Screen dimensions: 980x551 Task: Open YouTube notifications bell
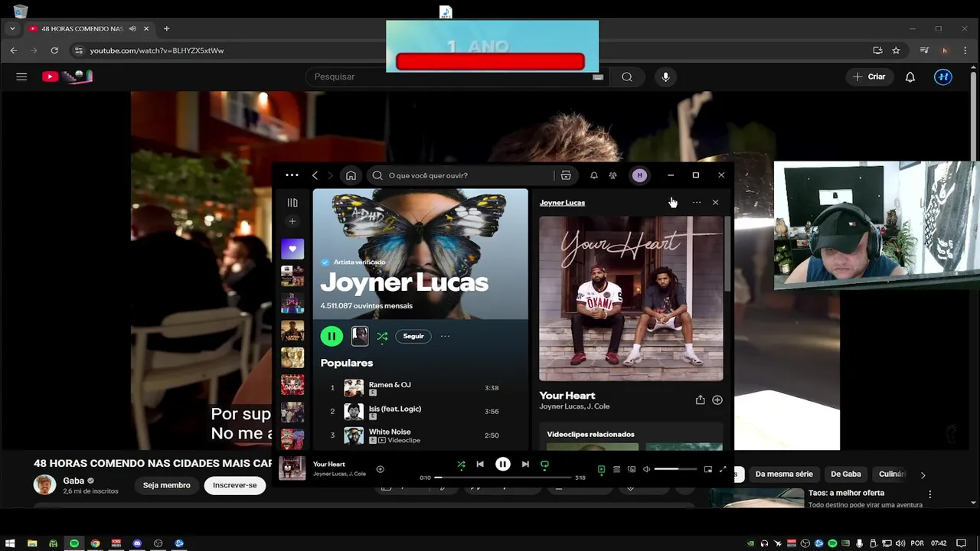click(910, 77)
